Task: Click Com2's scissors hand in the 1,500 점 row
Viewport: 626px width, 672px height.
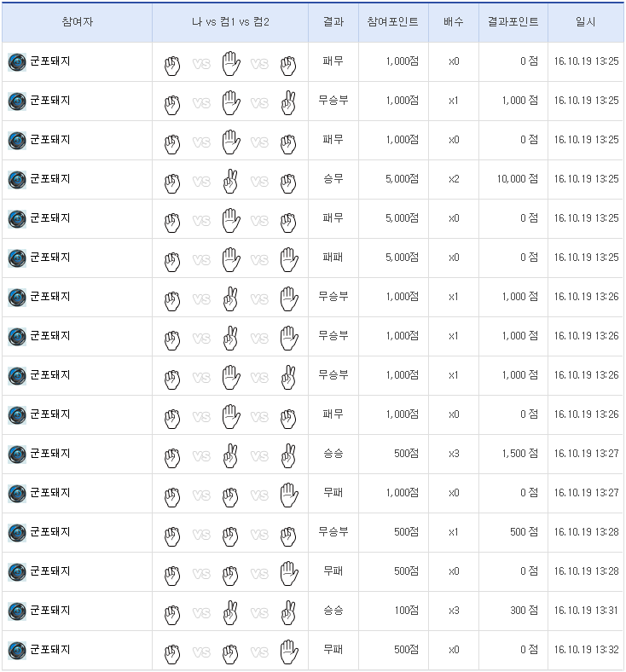Action: click(288, 455)
